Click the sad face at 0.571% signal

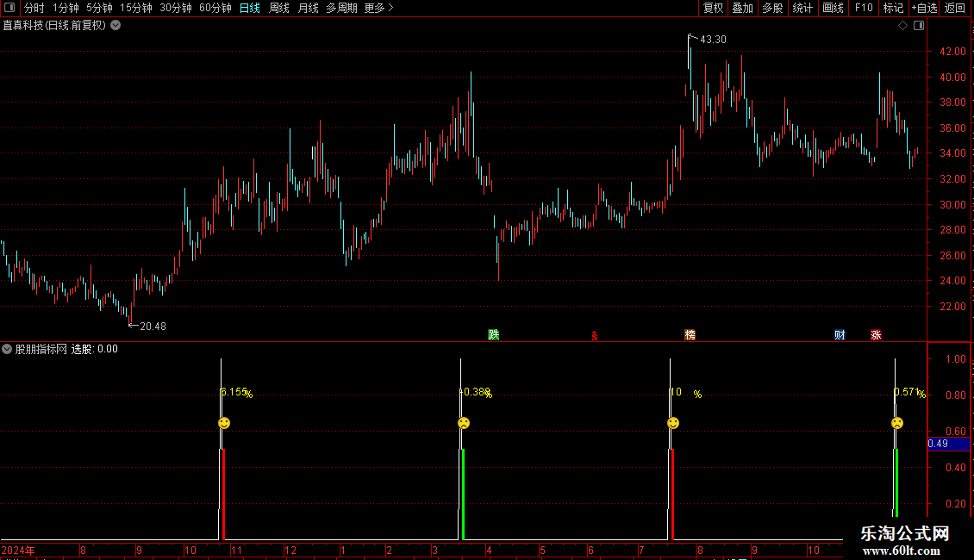[897, 423]
